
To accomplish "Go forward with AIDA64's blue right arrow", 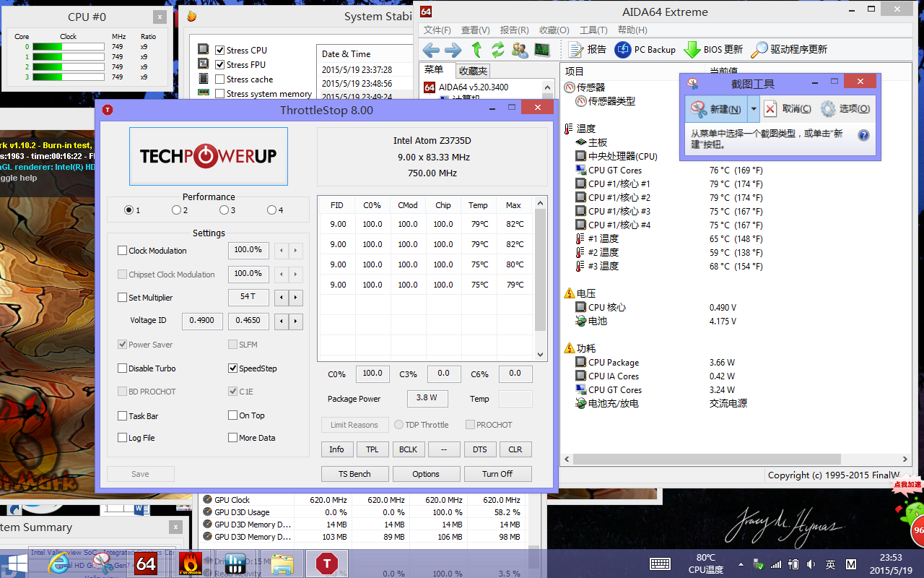I will pyautogui.click(x=453, y=50).
